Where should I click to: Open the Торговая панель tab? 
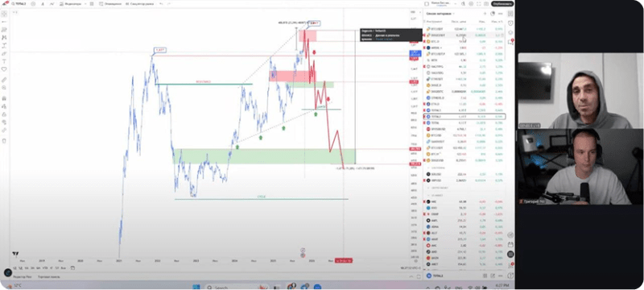(49, 277)
